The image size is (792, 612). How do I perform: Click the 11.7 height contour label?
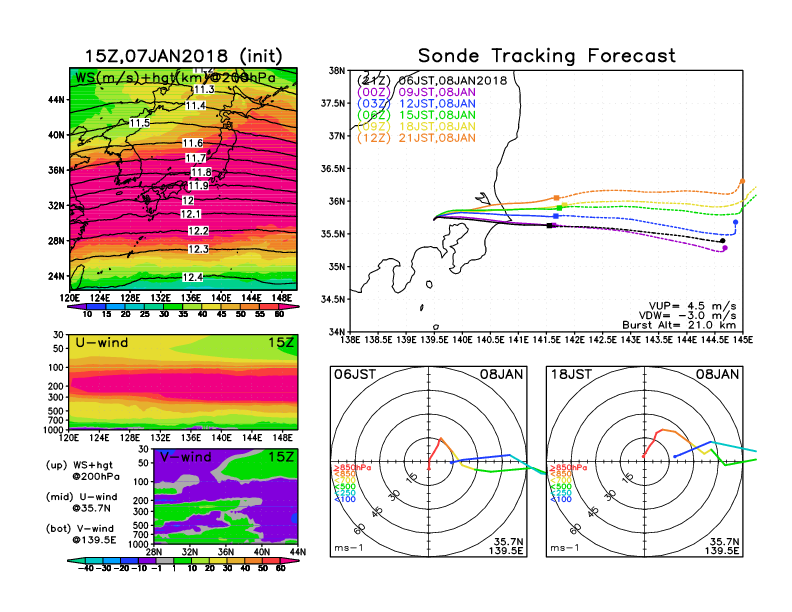[195, 158]
